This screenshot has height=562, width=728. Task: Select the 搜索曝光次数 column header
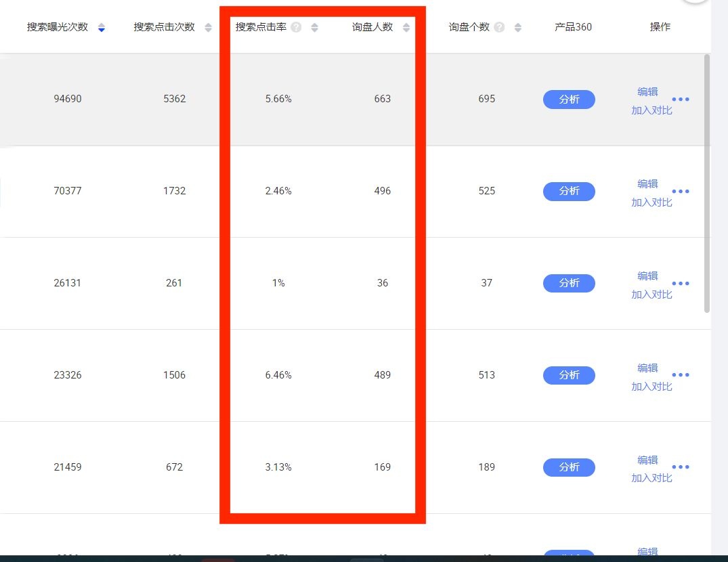(x=58, y=27)
